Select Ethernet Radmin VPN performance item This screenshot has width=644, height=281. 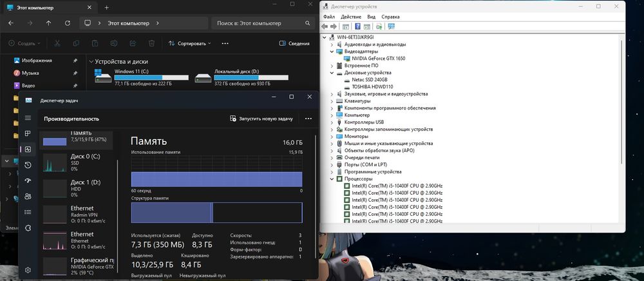point(77,214)
